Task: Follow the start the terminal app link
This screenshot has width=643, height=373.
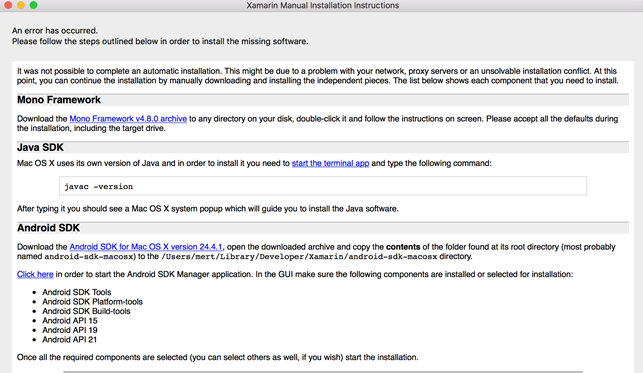Action: tap(330, 163)
